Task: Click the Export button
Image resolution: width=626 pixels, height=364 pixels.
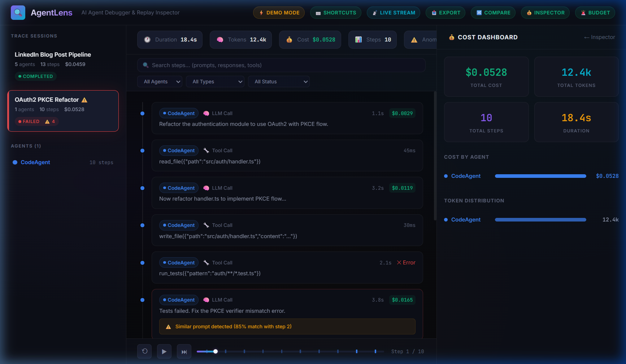Action: pyautogui.click(x=445, y=13)
